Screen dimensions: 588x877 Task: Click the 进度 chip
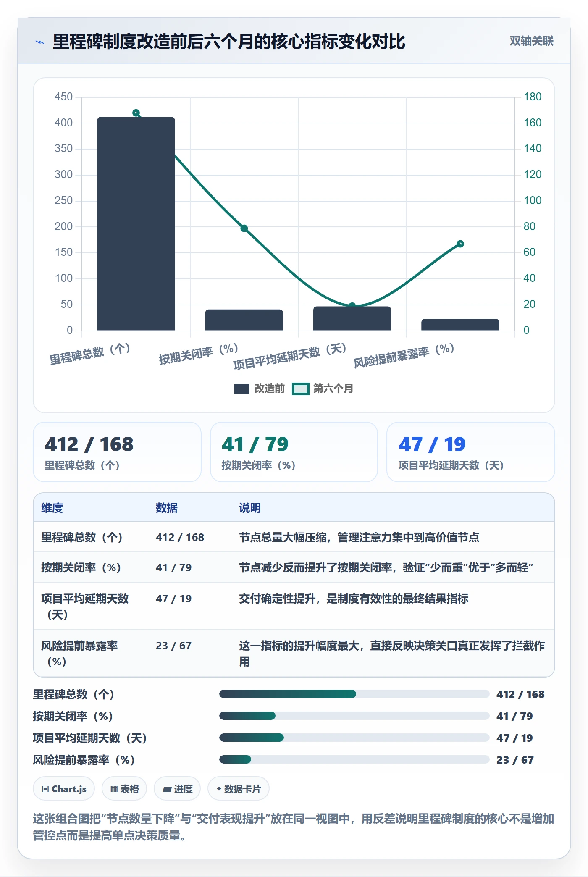pyautogui.click(x=177, y=789)
